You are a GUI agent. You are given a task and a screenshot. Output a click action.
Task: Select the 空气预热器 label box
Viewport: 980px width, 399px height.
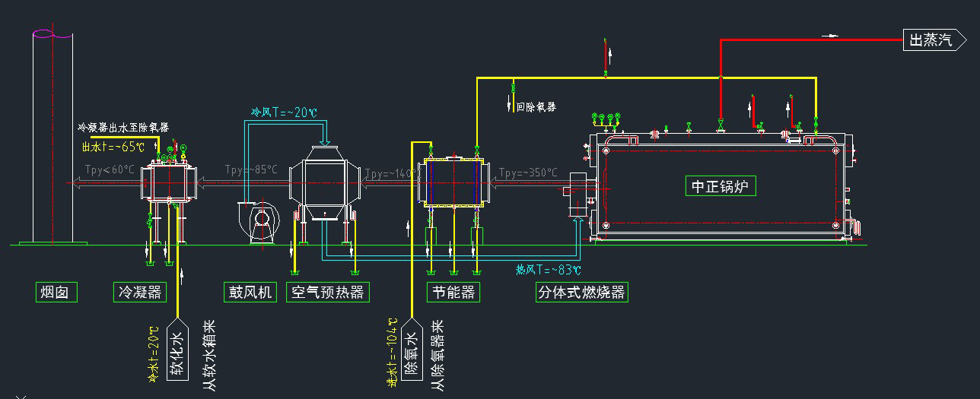[x=327, y=292]
